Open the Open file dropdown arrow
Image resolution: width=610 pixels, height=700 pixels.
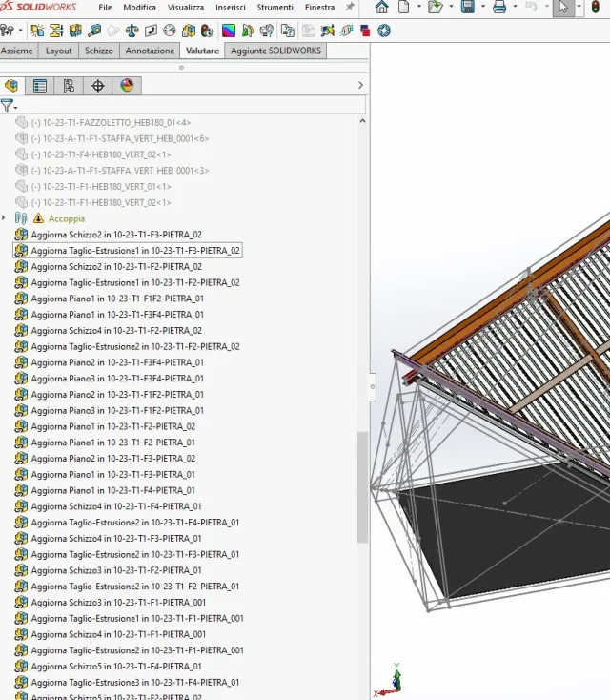[x=451, y=7]
